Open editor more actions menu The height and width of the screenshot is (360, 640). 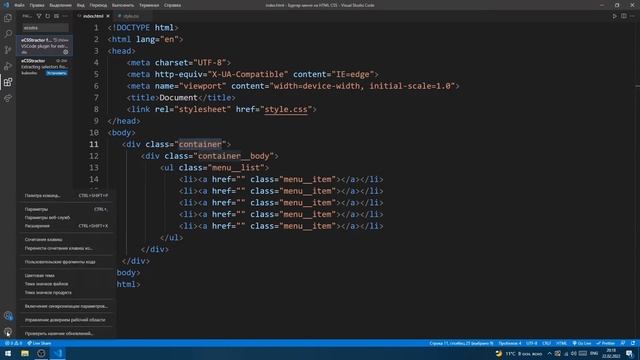pos(632,16)
